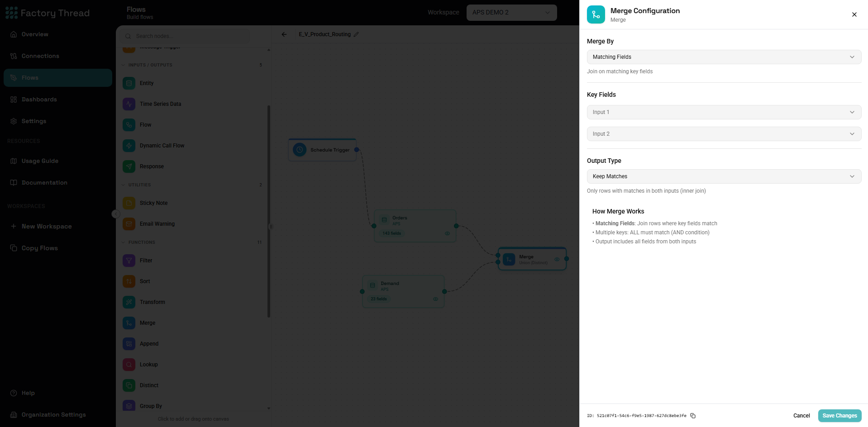868x427 pixels.
Task: Select the Filter node icon
Action: [129, 261]
